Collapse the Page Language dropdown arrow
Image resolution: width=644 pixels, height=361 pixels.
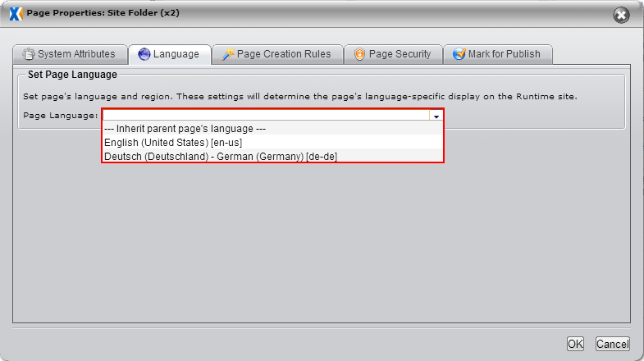point(436,116)
